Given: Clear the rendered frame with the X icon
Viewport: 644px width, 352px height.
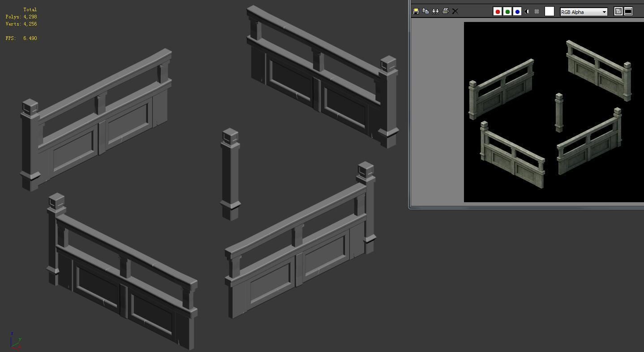Looking at the screenshot, I should [455, 11].
